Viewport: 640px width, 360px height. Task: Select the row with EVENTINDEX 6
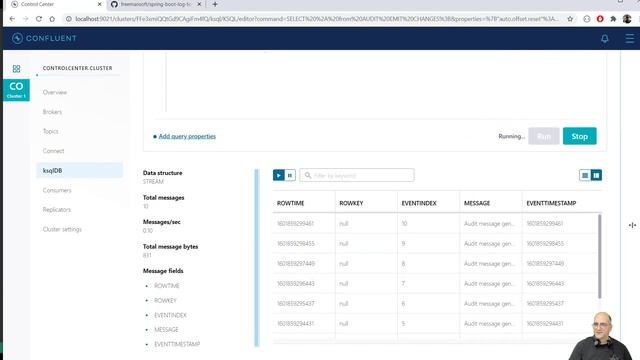[435, 304]
